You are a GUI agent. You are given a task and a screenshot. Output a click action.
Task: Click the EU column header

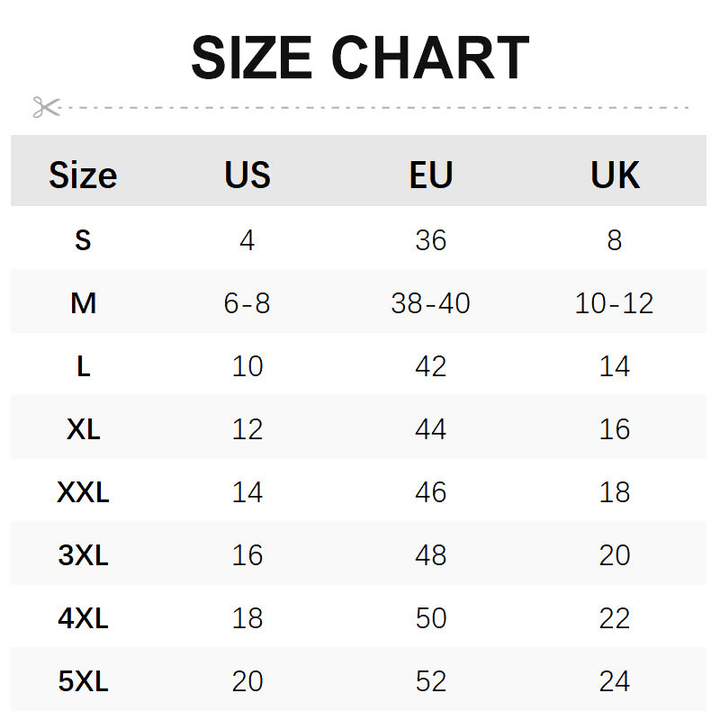coord(431,175)
